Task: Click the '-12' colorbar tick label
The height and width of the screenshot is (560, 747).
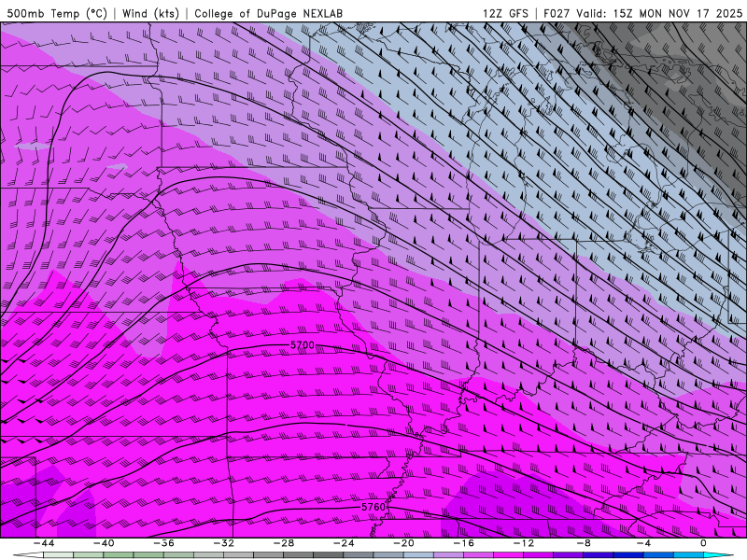Action: [x=524, y=543]
